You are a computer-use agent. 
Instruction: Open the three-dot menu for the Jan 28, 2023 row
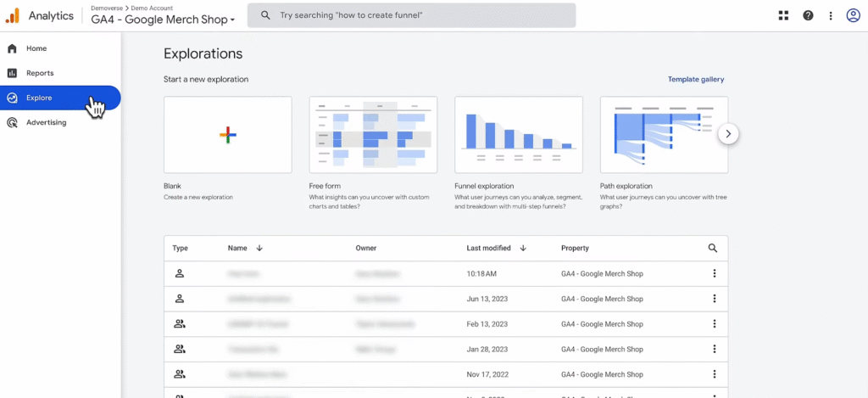714,350
